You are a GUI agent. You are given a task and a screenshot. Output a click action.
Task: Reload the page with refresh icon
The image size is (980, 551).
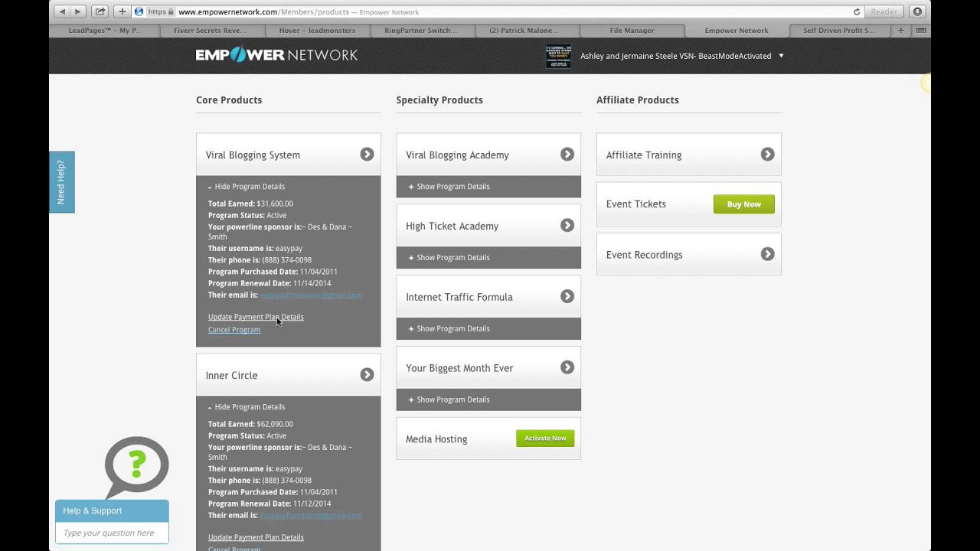click(857, 11)
